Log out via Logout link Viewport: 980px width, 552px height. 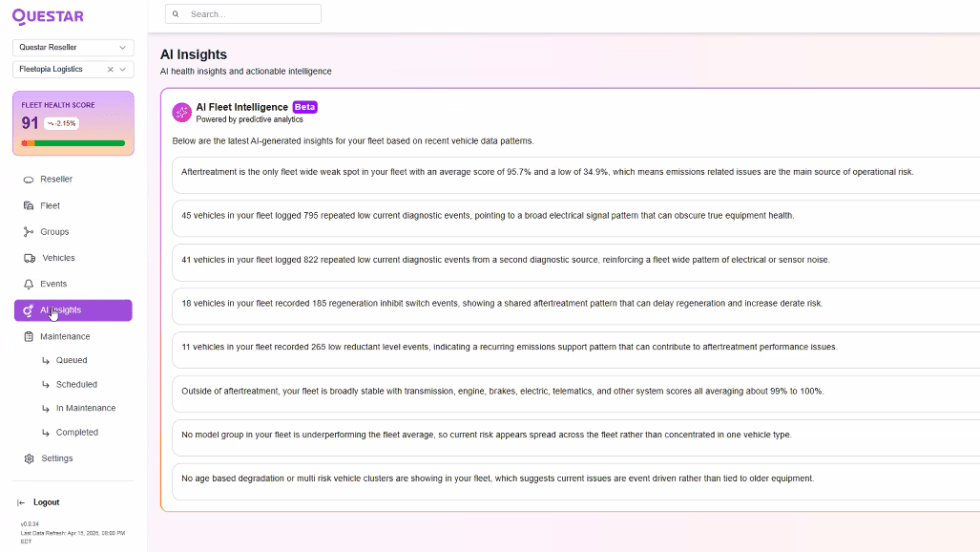46,503
